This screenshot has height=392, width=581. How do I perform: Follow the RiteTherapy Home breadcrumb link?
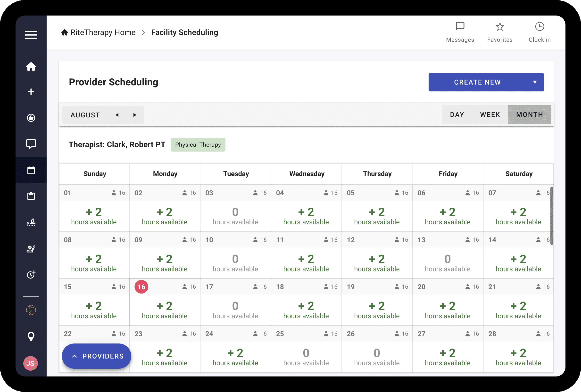click(x=103, y=33)
